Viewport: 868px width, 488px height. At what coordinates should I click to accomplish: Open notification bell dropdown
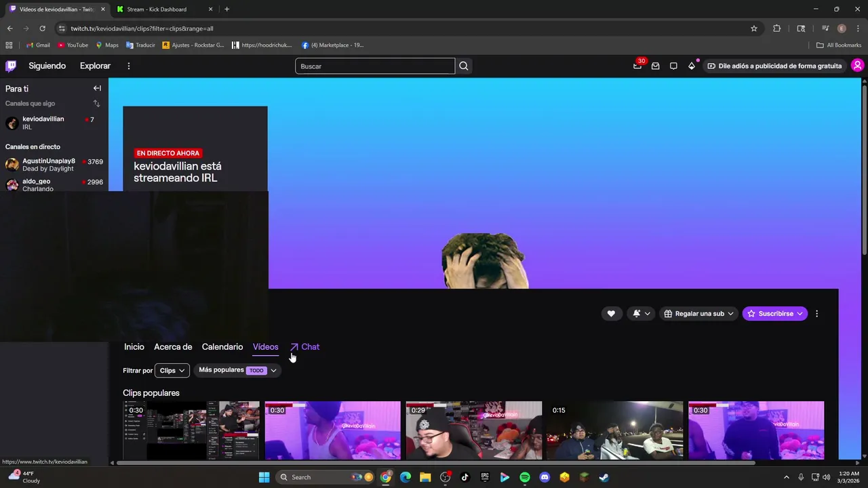[x=642, y=314]
